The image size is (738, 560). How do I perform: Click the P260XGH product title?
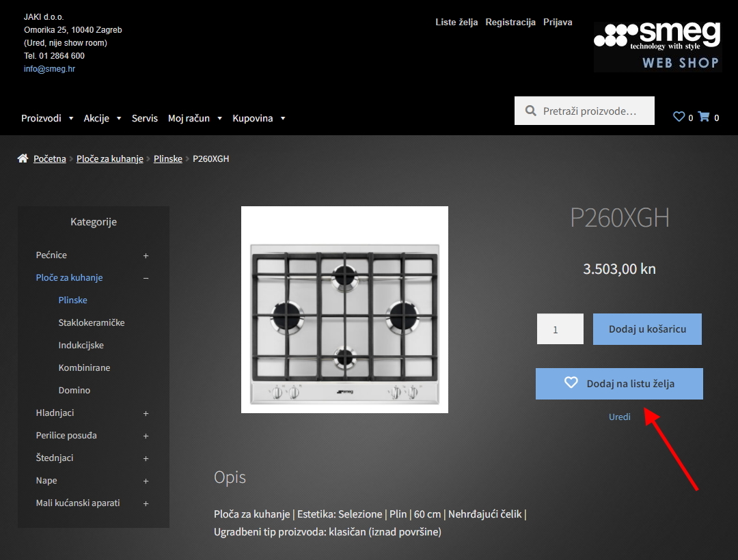tap(619, 218)
